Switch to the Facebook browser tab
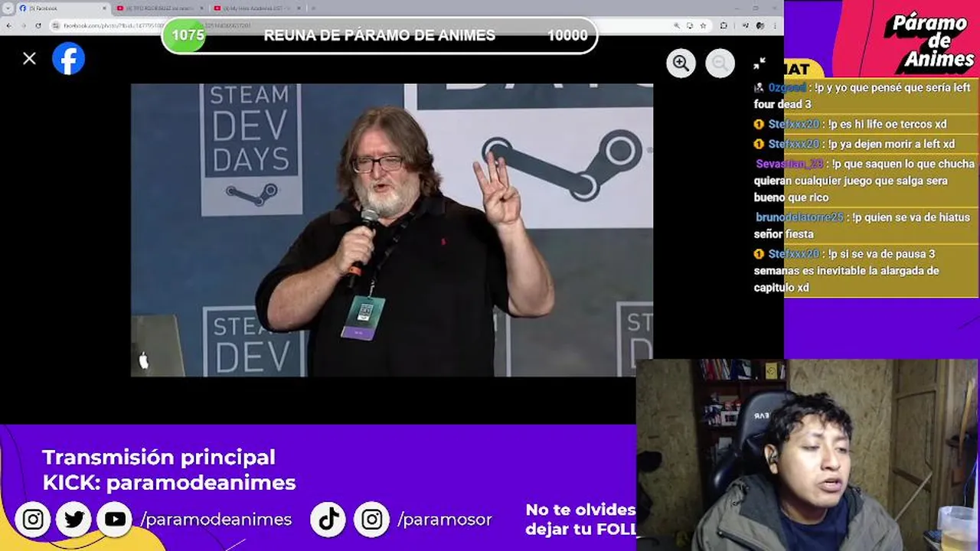Viewport: 980px width, 551px height. [x=61, y=8]
